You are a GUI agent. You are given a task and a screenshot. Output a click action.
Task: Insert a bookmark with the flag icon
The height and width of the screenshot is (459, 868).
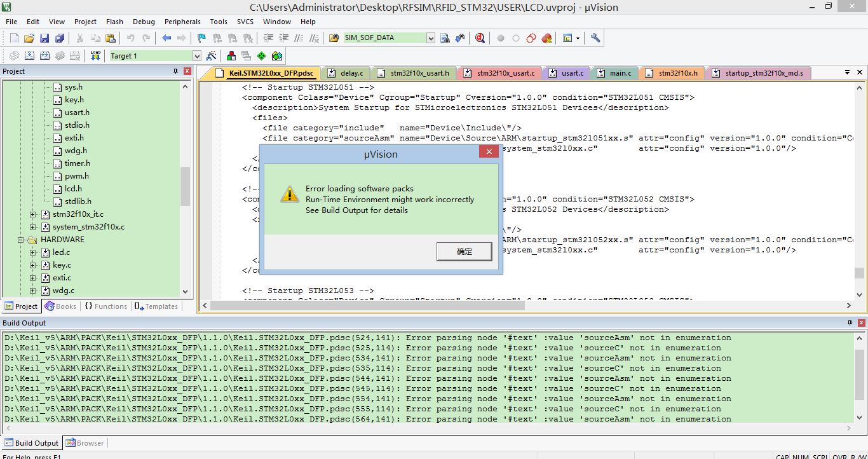click(201, 38)
